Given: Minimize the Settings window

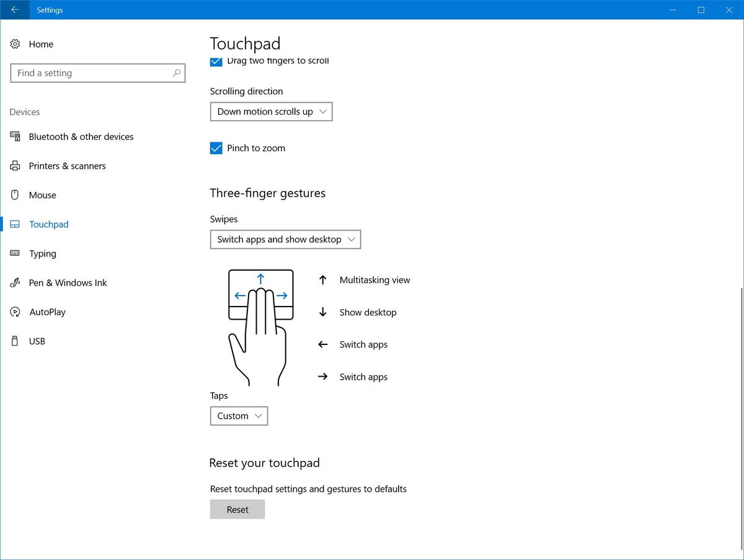Looking at the screenshot, I should tap(672, 10).
